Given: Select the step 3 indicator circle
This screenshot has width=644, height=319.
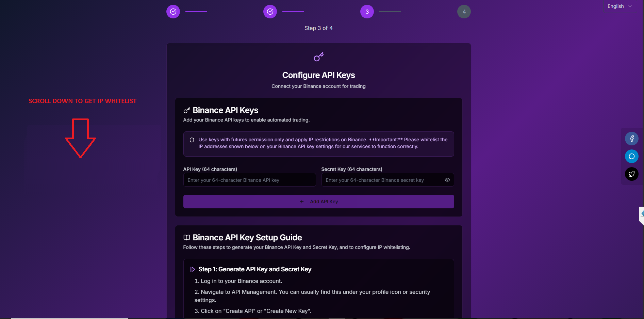Looking at the screenshot, I should [x=367, y=12].
